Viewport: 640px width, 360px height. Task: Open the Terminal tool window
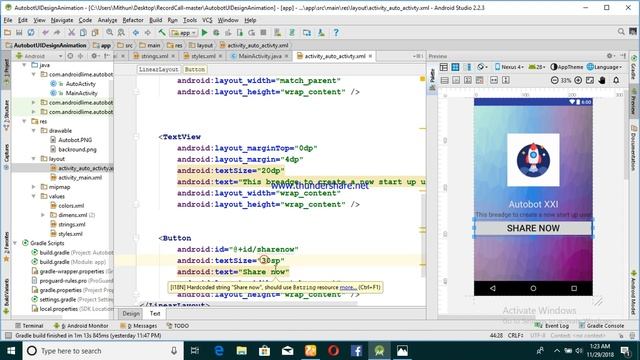29,326
